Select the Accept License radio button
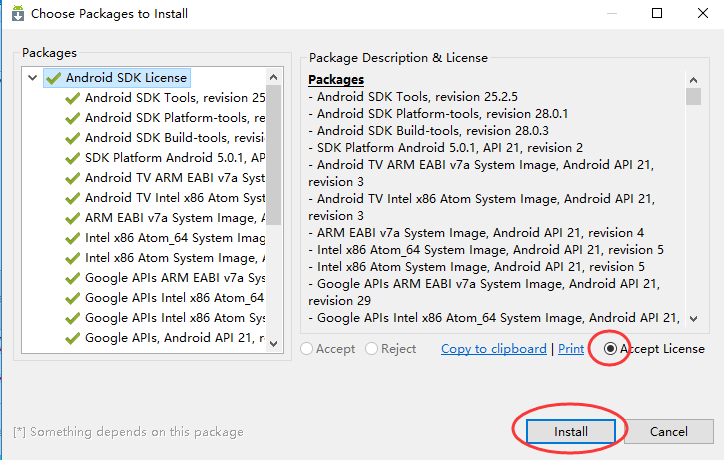 click(610, 349)
